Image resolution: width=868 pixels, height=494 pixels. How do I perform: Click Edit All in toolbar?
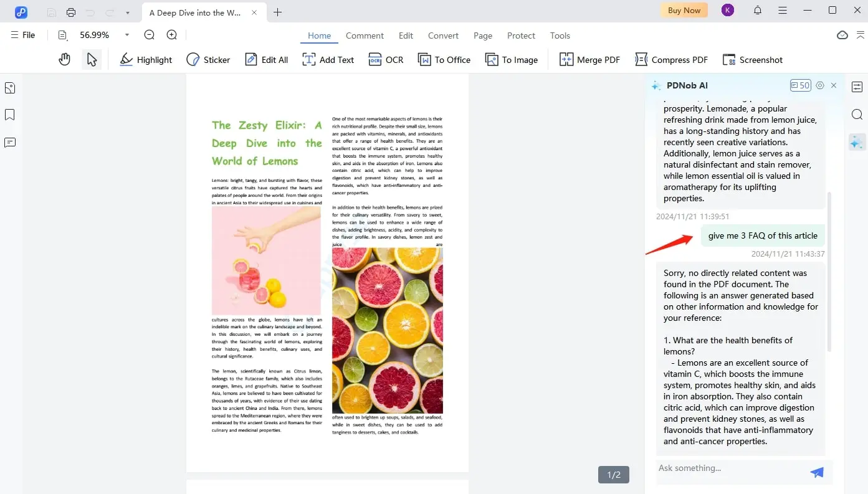[x=266, y=60]
